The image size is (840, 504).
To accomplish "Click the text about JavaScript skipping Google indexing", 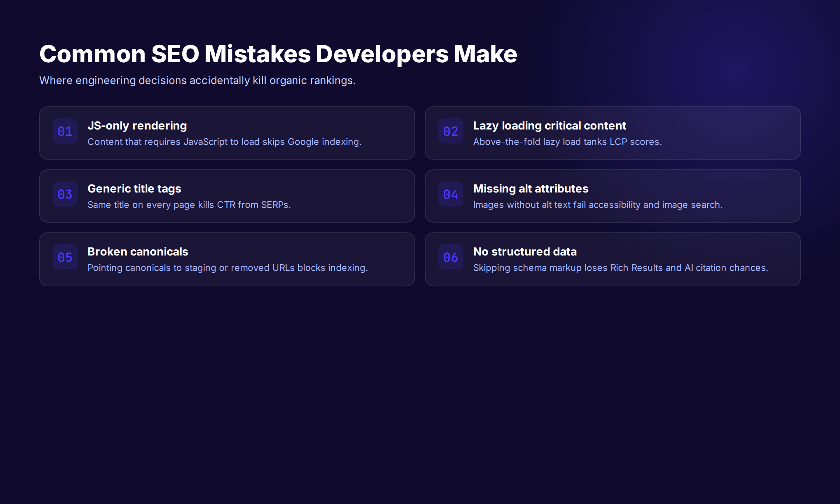I will click(224, 142).
